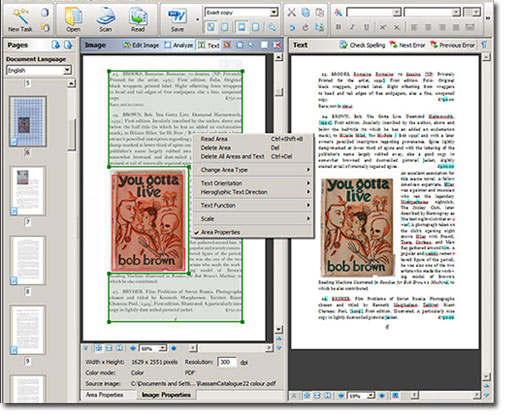Start a New Task with the wand icon
The image size is (510, 415).
(20, 20)
